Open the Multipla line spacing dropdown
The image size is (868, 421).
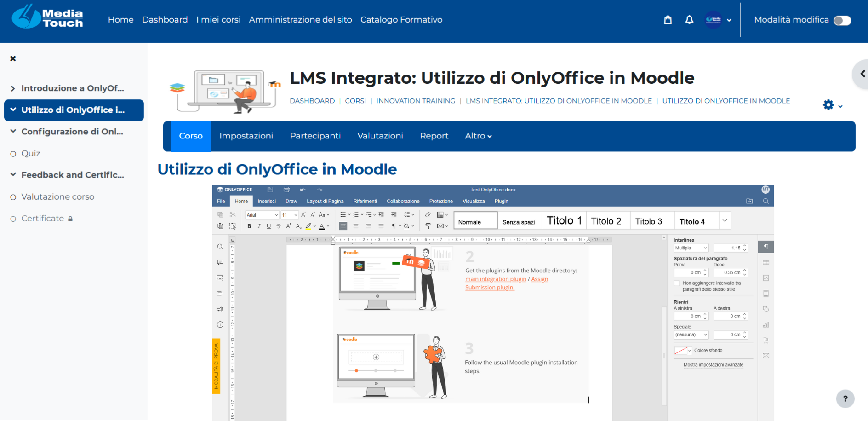[x=691, y=248]
